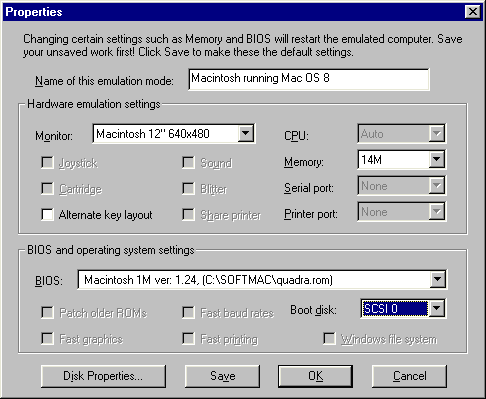
Task: Click the 'BIOS and operating system settings' label
Action: [x=111, y=250]
